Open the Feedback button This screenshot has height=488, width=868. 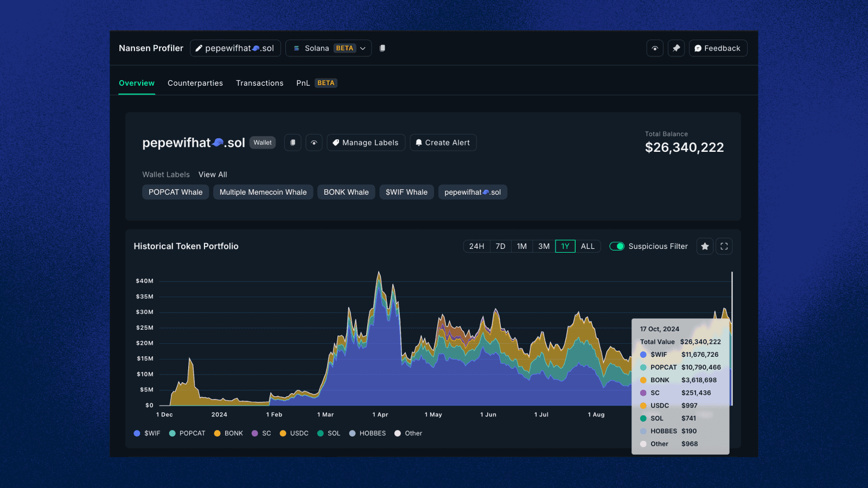coord(718,48)
